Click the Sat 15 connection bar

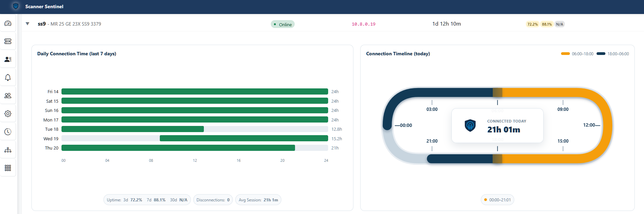[195, 101]
